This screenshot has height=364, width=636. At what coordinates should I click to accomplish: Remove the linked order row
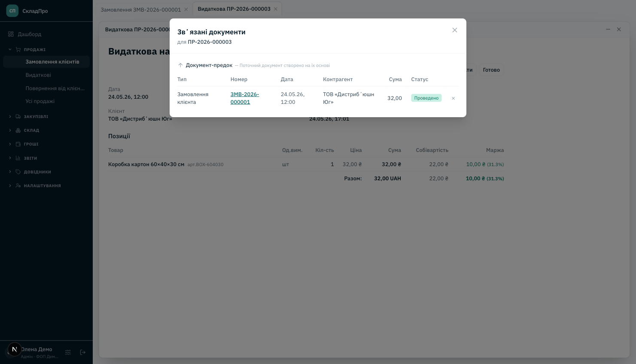pos(453,98)
